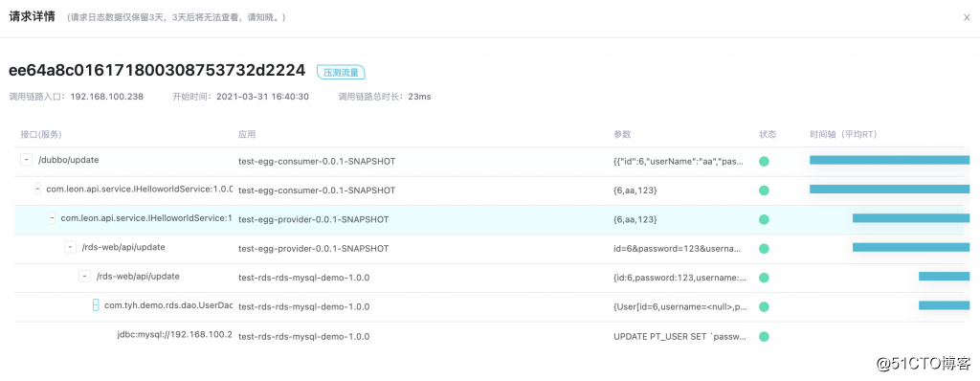Image resolution: width=980 pixels, height=381 pixels.
Task: Click timeline bar of provider IHelloworldService row
Action: [x=911, y=218]
